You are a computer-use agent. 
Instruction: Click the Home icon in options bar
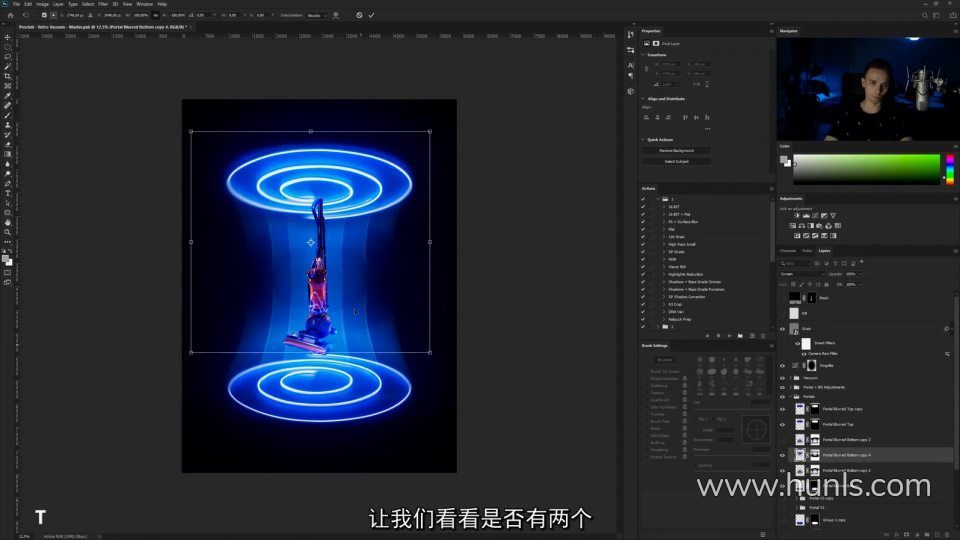click(10, 15)
